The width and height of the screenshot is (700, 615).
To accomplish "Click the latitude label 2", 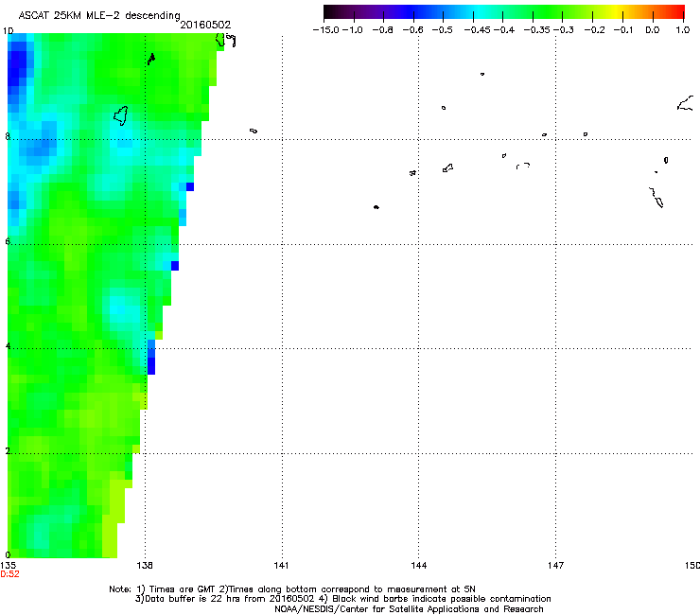I will click(8, 450).
